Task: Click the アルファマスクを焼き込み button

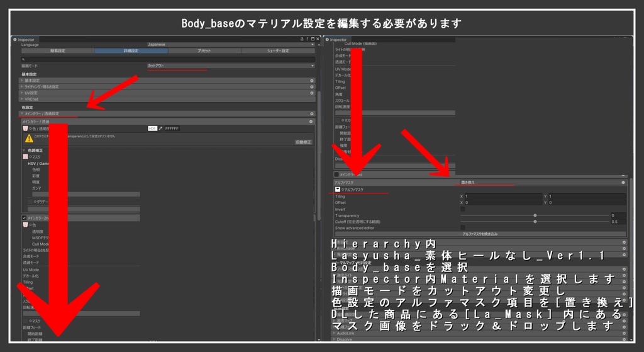Action: tap(480, 234)
